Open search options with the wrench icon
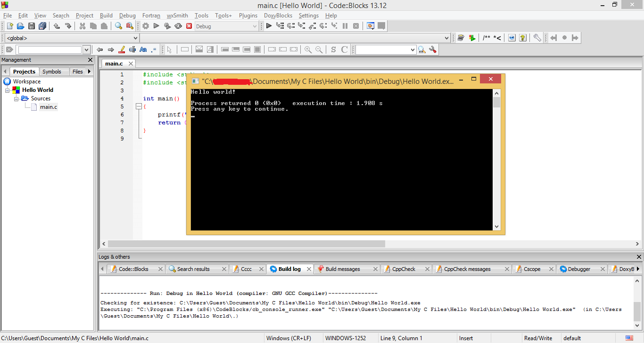The image size is (644, 343). (x=432, y=49)
